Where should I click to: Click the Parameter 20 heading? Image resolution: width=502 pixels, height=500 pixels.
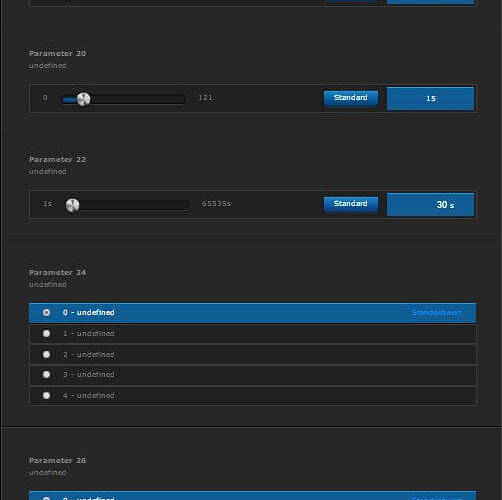(57, 53)
